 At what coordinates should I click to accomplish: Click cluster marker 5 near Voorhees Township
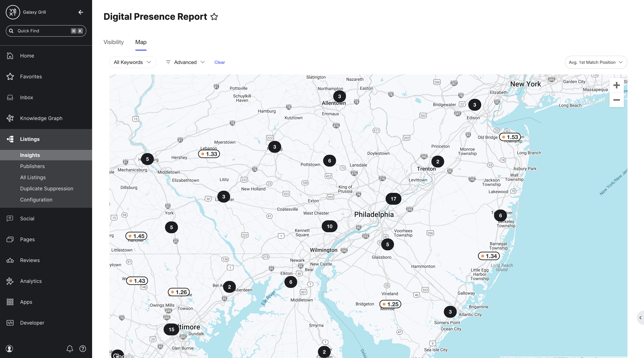point(387,244)
